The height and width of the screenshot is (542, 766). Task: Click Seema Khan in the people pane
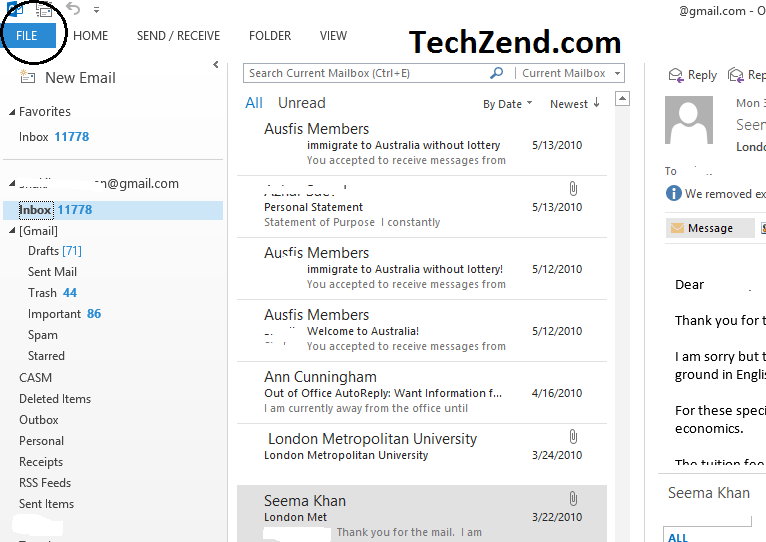point(709,493)
